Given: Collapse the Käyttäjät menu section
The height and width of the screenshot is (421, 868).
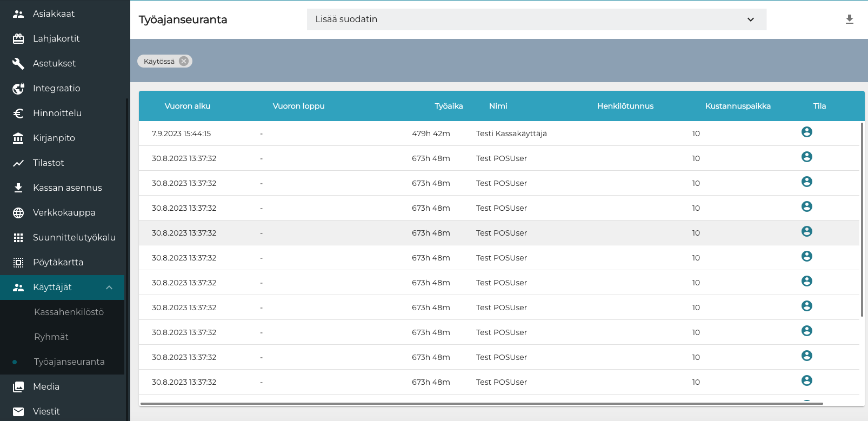Looking at the screenshot, I should (109, 288).
